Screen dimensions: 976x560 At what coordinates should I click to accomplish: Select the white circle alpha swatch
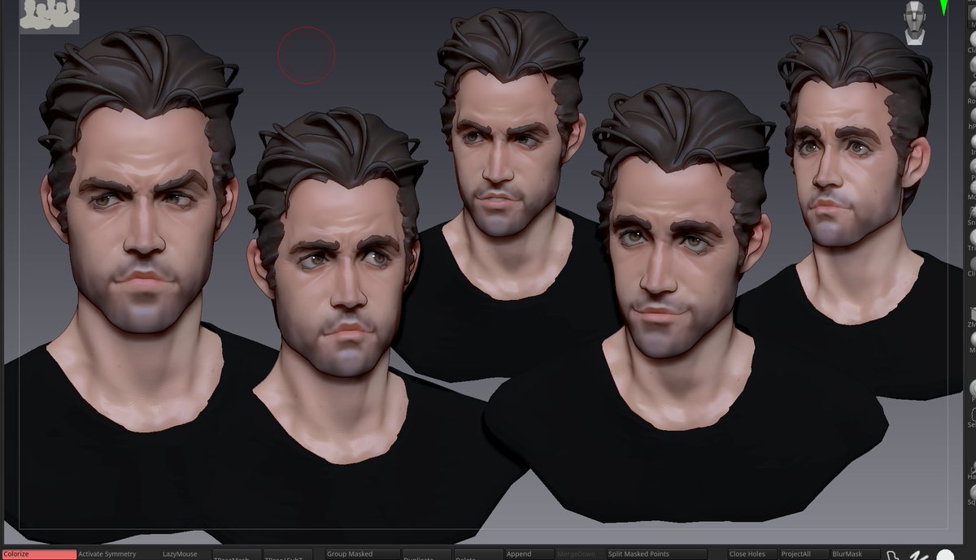point(945,555)
